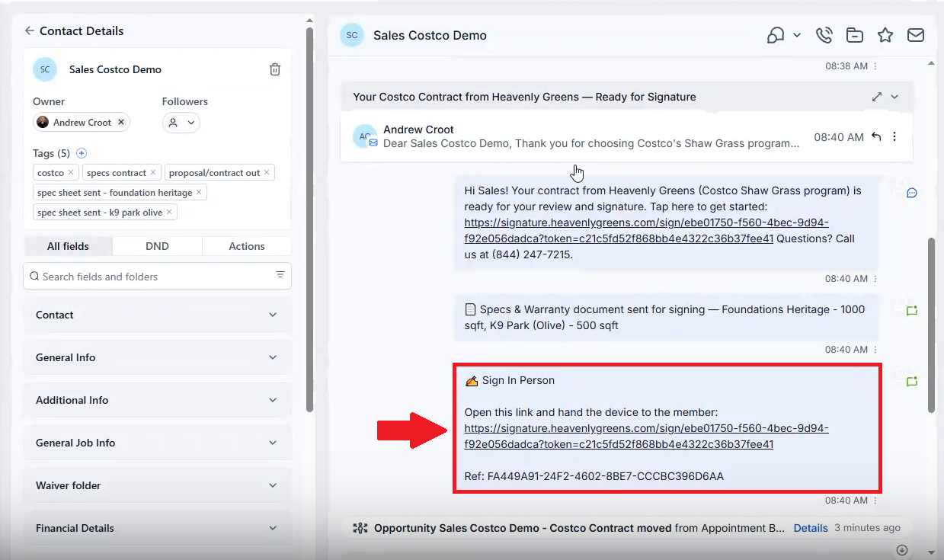Click the Owner chip Andrew Croot
Screen dimensions: 944x560
(82, 122)
